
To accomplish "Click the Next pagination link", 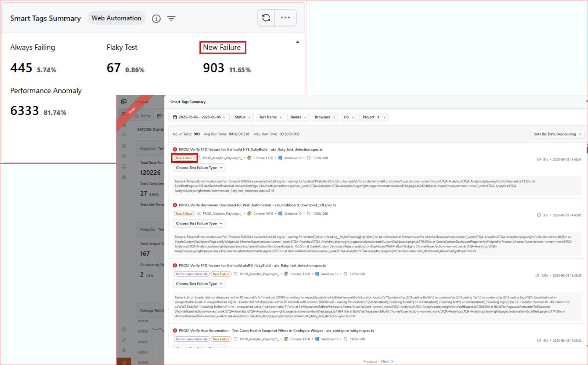I will (x=385, y=361).
